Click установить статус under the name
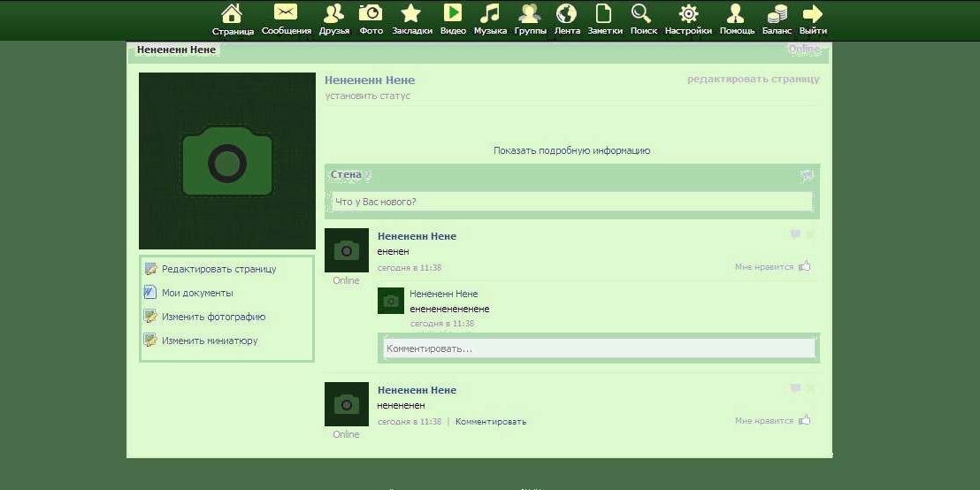Screen dimensions: 980x490 367,96
